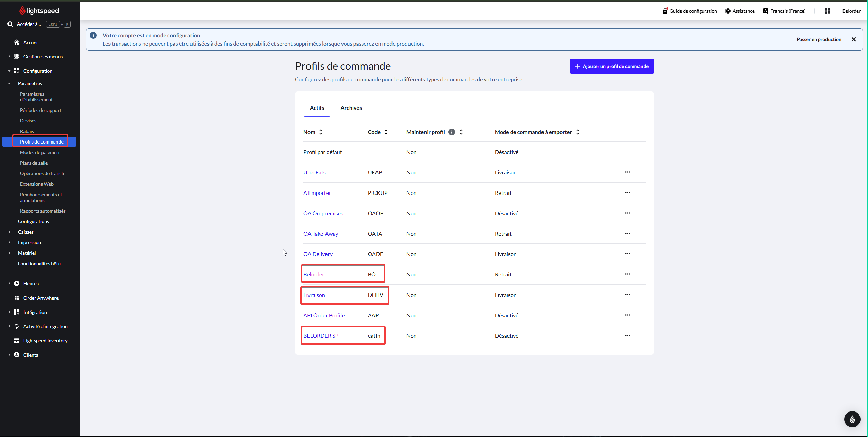
Task: Open OA Take-Away row options menu
Action: pos(628,233)
